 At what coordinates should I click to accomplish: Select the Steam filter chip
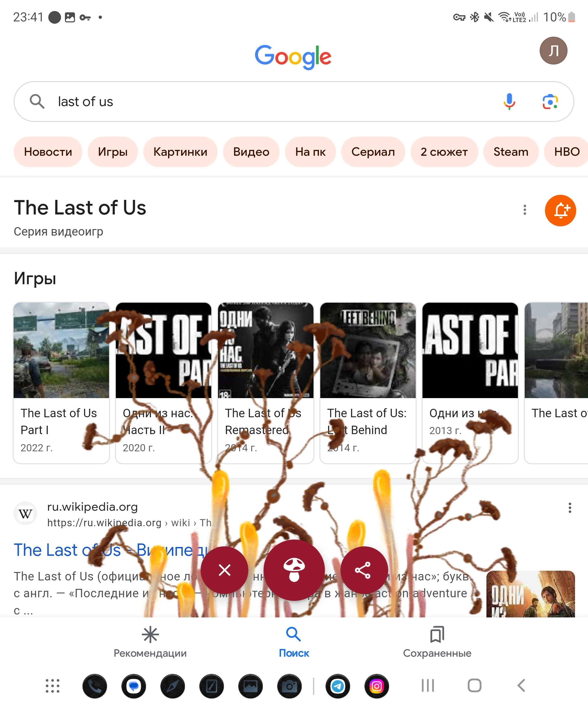(x=511, y=152)
